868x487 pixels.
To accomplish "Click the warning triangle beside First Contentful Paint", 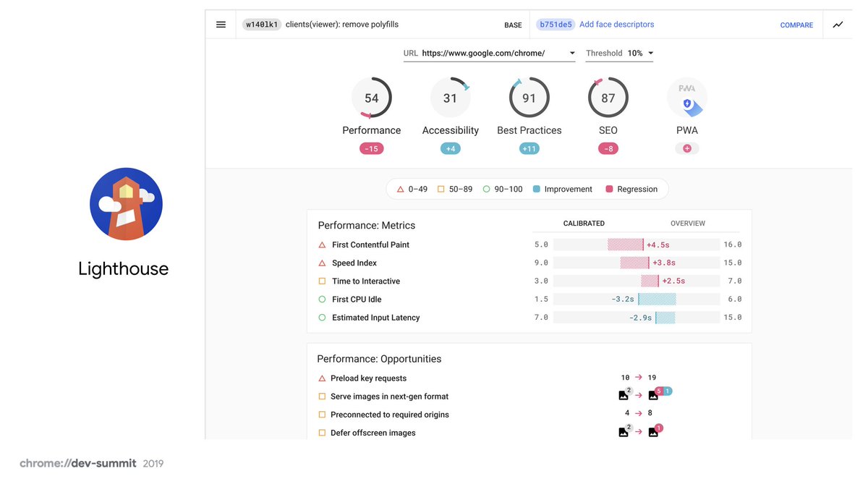I will tap(321, 245).
